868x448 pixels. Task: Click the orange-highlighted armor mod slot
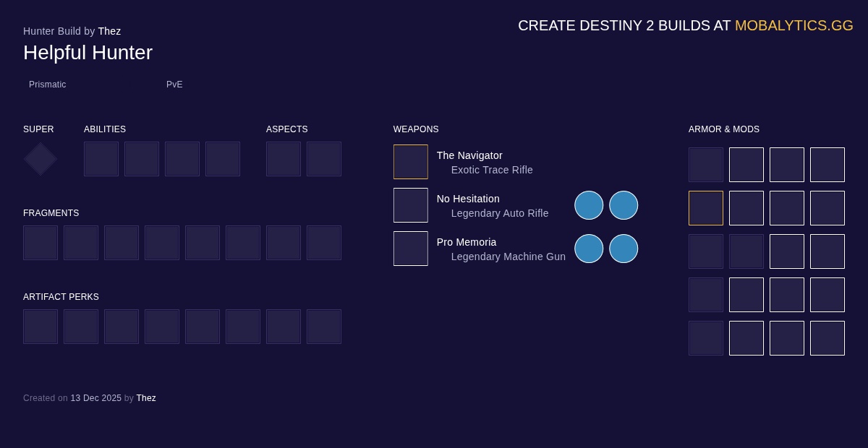pyautogui.click(x=706, y=208)
